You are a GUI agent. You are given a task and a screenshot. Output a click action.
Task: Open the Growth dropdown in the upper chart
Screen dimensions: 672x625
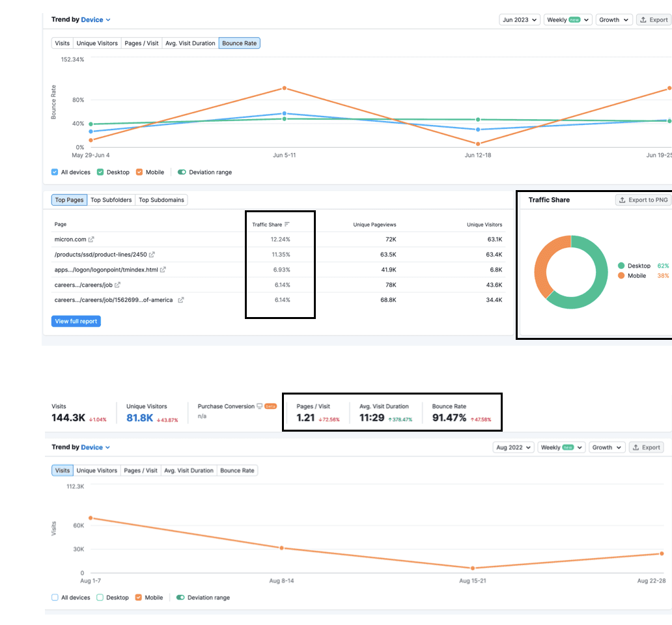click(613, 20)
